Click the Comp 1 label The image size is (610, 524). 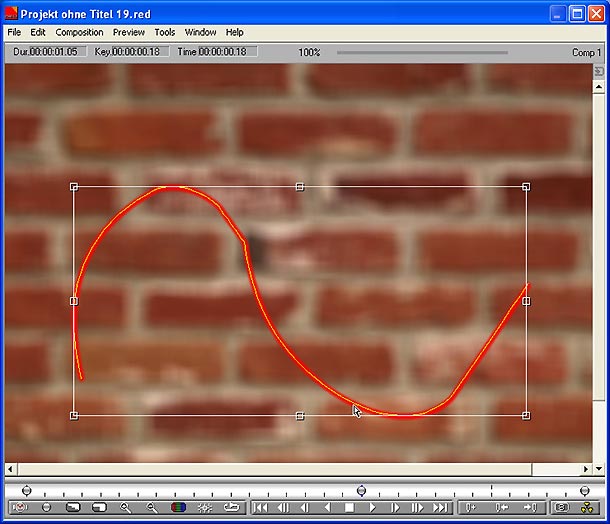[586, 52]
